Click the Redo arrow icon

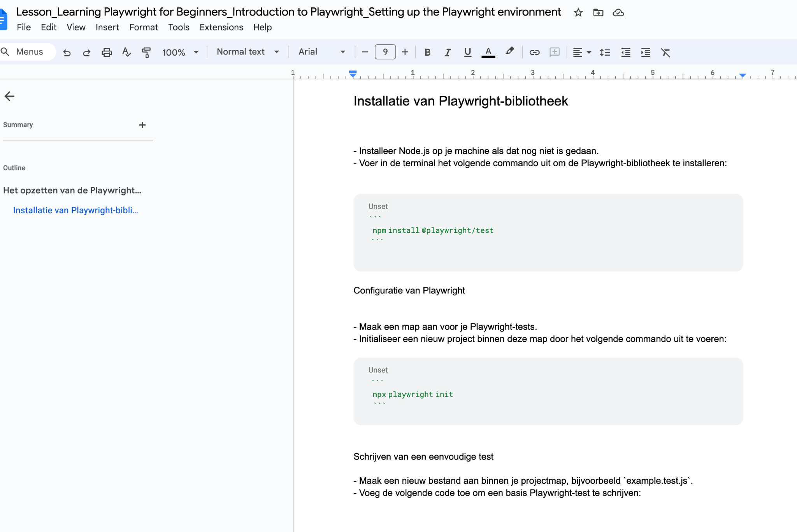coord(86,53)
